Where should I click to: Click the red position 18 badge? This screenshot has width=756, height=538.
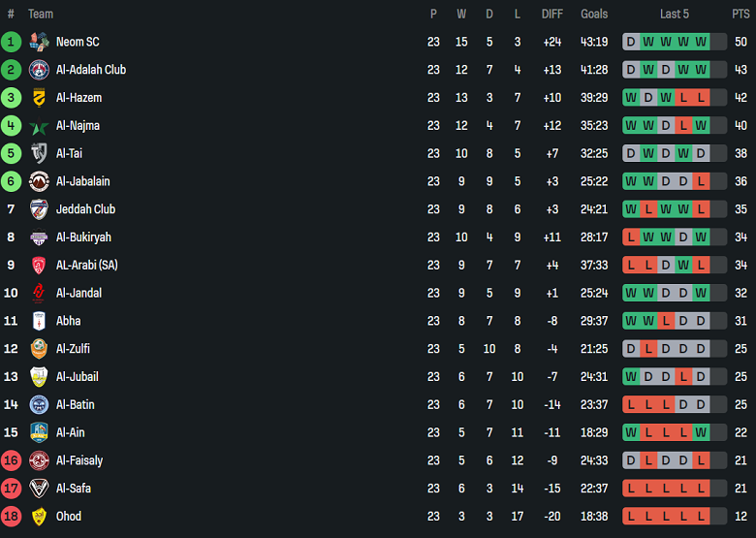tap(11, 517)
